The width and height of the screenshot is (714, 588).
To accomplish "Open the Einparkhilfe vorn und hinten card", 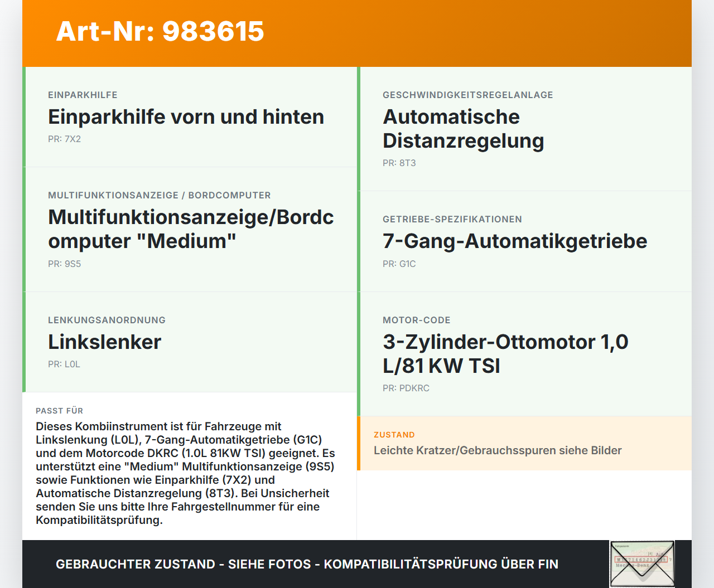I will (x=186, y=116).
